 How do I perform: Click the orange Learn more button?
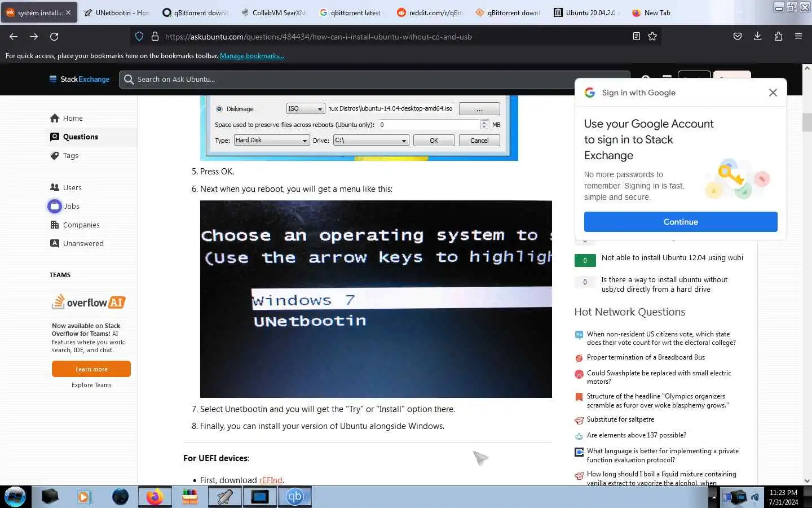tap(91, 369)
